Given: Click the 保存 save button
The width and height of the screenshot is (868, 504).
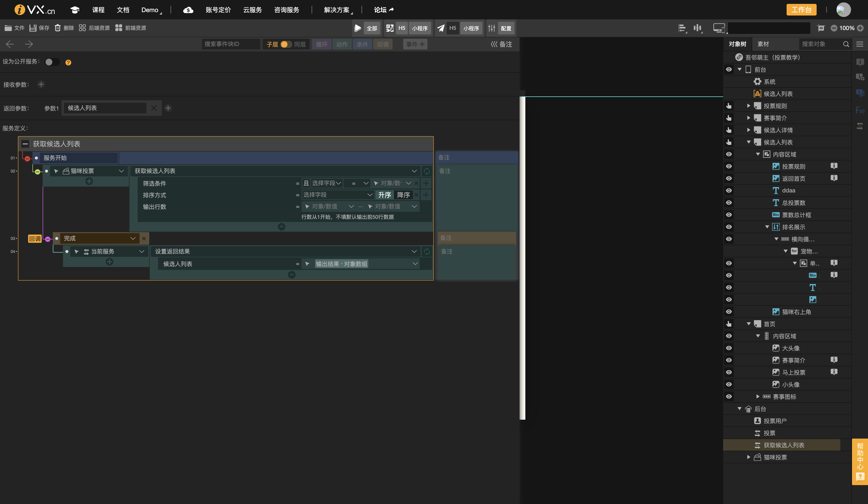Looking at the screenshot, I should [39, 28].
